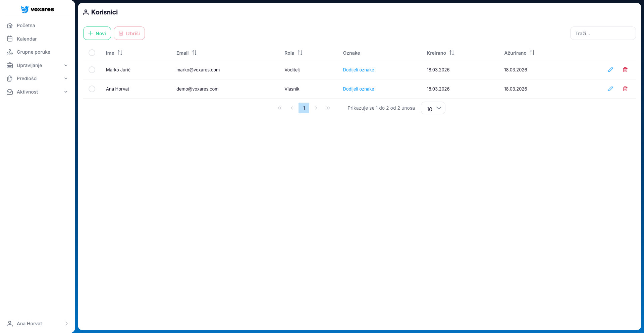Focus the Traži search field
This screenshot has height=333, width=644.
602,34
